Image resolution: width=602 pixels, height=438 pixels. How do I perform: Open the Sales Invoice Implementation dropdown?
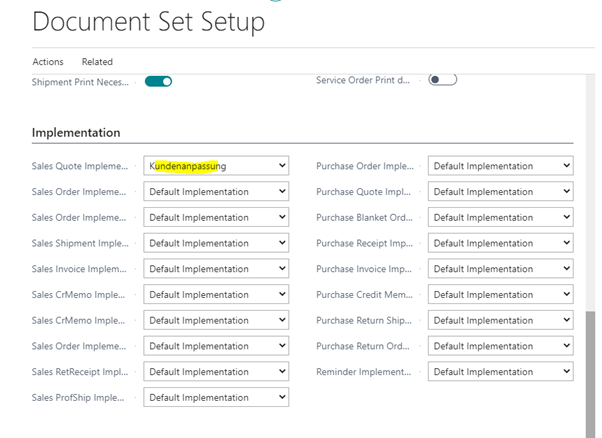(216, 268)
